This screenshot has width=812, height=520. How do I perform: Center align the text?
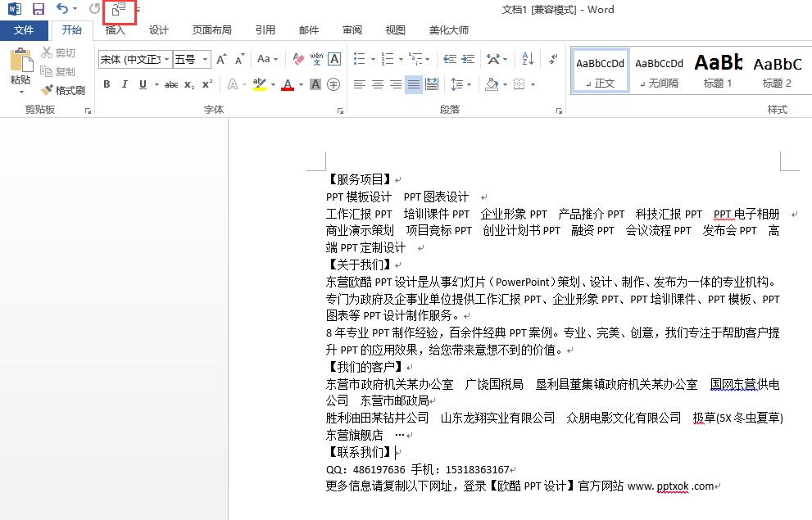[378, 84]
